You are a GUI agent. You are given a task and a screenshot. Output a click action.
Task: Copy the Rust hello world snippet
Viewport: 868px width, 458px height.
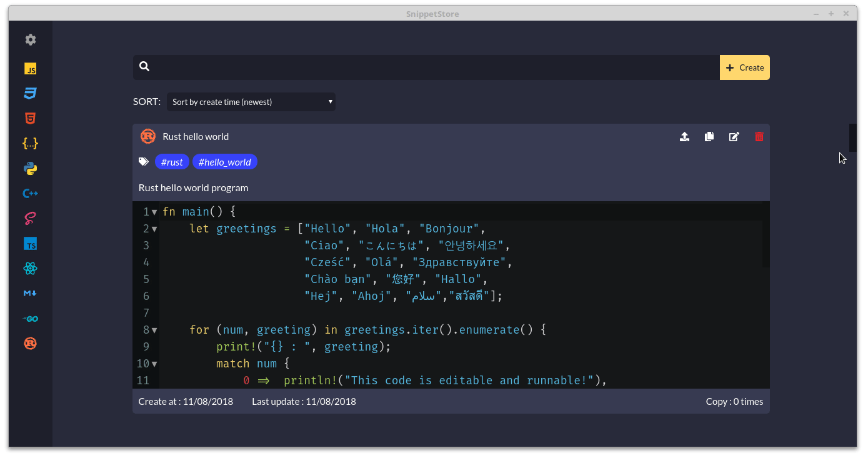point(709,137)
